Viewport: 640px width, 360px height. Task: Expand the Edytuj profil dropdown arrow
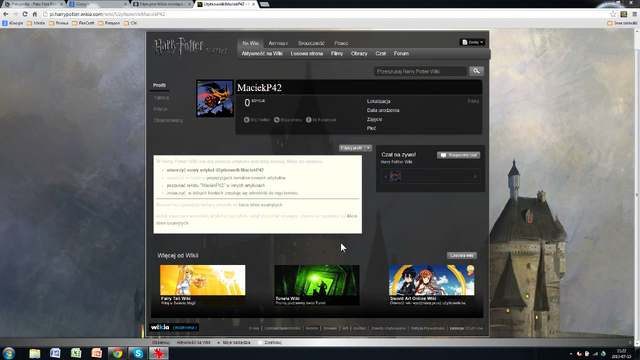(368, 148)
